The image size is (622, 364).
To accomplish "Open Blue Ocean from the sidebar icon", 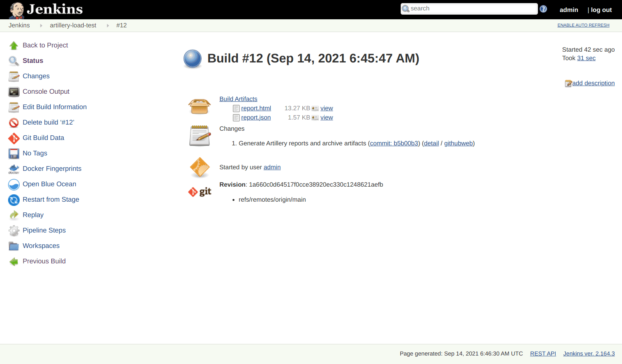I will coord(14,185).
